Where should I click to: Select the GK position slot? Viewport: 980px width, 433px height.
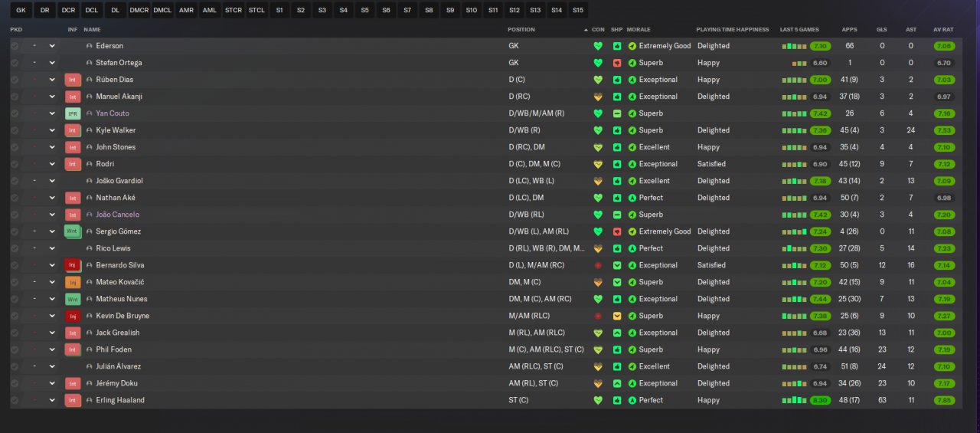click(x=21, y=10)
